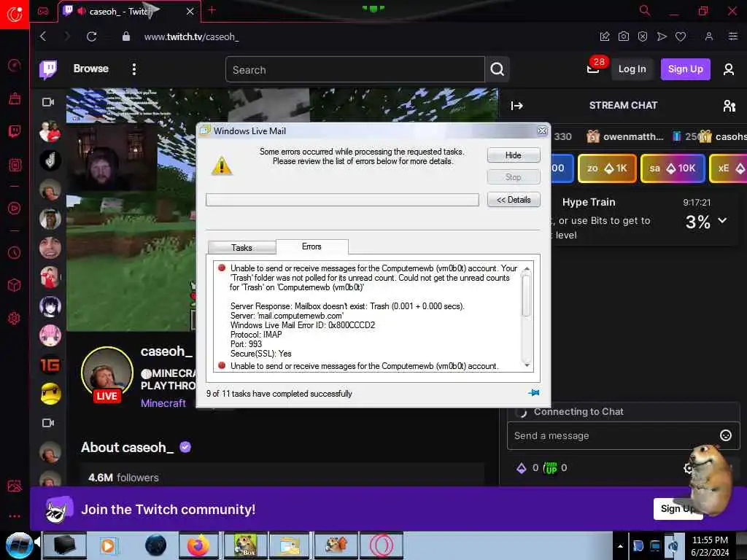Take a snapshot with camera icon
The width and height of the screenshot is (747, 560).
pyautogui.click(x=624, y=36)
